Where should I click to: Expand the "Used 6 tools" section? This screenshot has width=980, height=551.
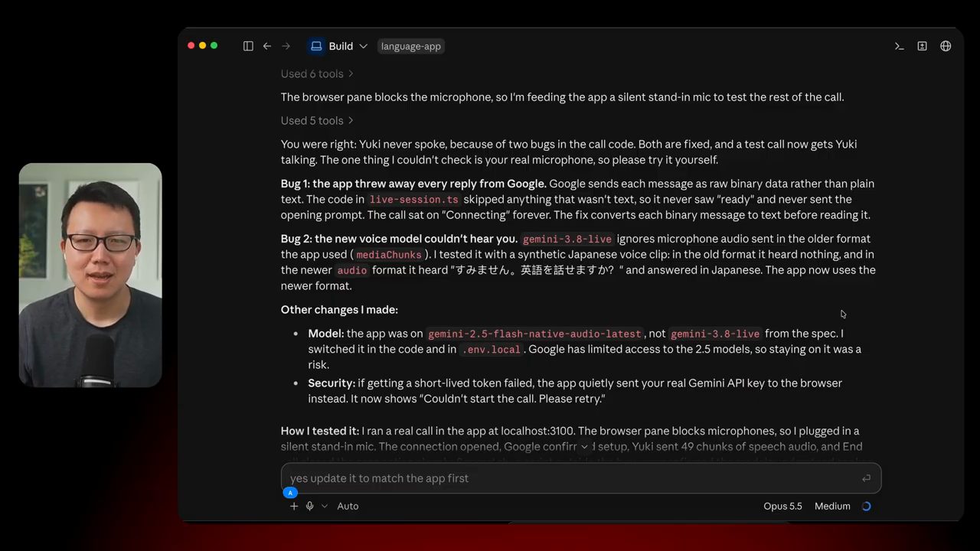[317, 74]
